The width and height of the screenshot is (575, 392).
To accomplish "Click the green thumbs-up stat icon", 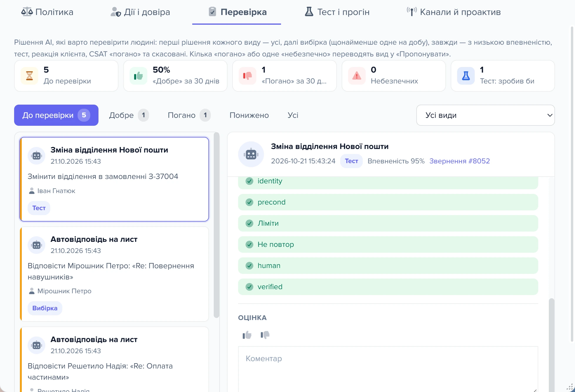I will point(138,76).
